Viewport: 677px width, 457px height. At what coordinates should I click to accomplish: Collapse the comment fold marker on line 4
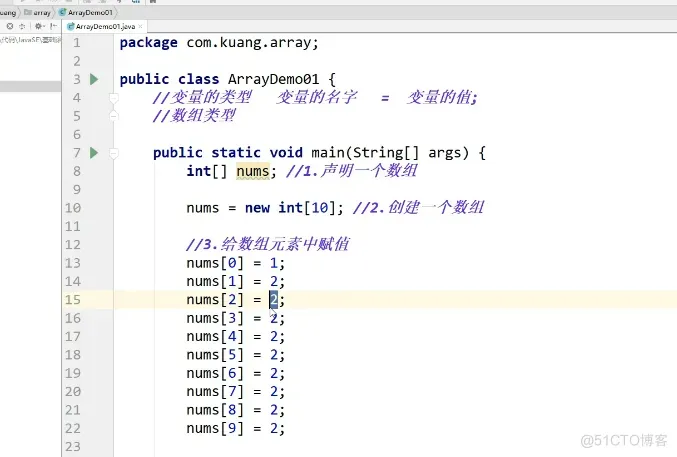click(x=114, y=98)
